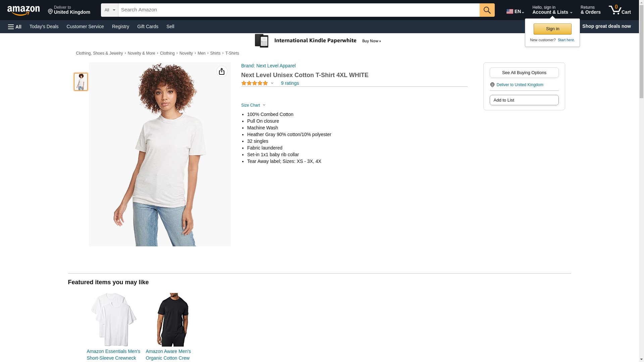The height and width of the screenshot is (362, 644).
Task: Open the Add to List dropdown
Action: click(524, 100)
